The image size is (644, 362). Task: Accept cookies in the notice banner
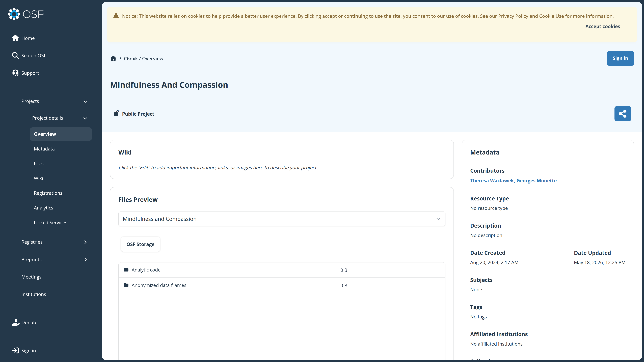pos(603,26)
